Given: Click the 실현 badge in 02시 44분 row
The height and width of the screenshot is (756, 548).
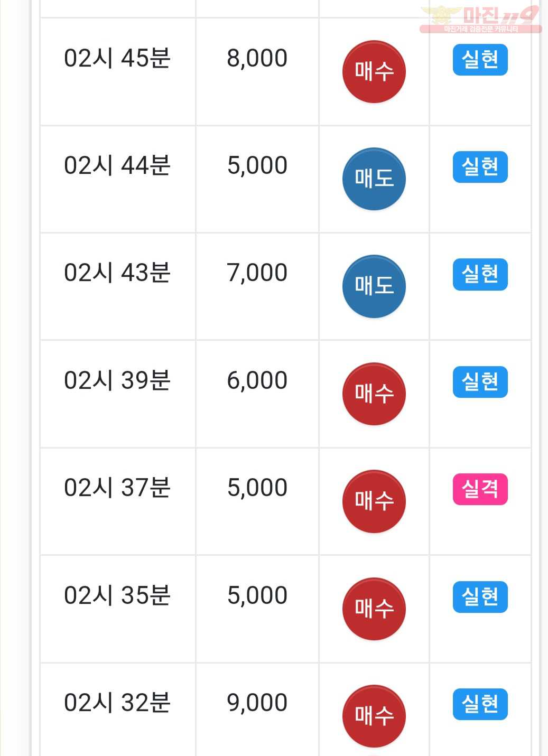Looking at the screenshot, I should click(480, 167).
